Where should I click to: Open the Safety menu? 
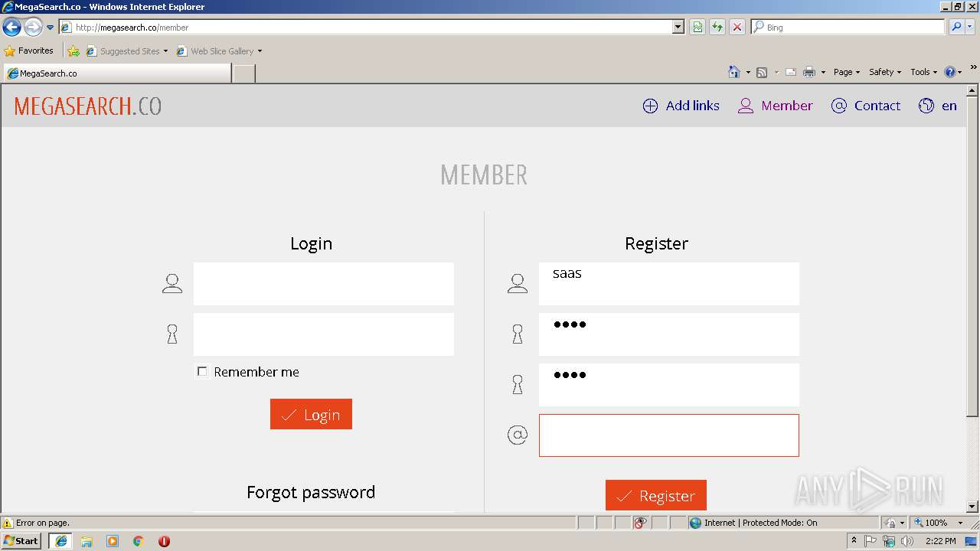pyautogui.click(x=885, y=72)
